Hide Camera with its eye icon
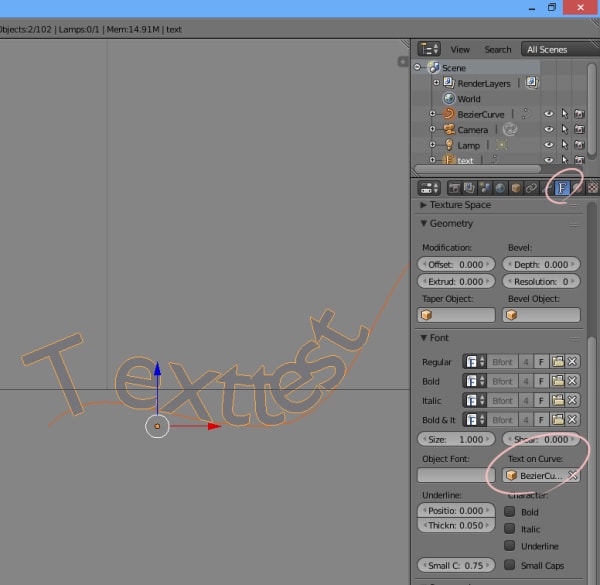 pos(548,129)
